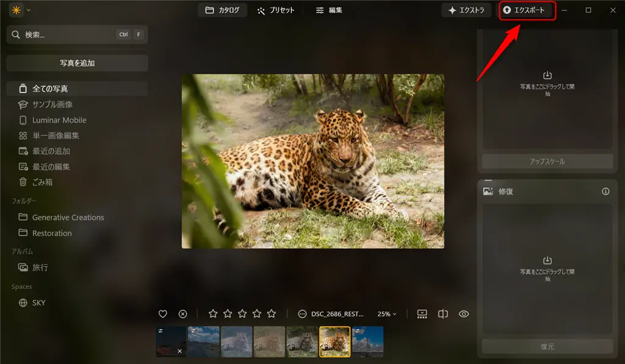Viewport: 625px width, 364px height.
Task: Select the blue sky mountain thumbnail
Action: [x=367, y=341]
